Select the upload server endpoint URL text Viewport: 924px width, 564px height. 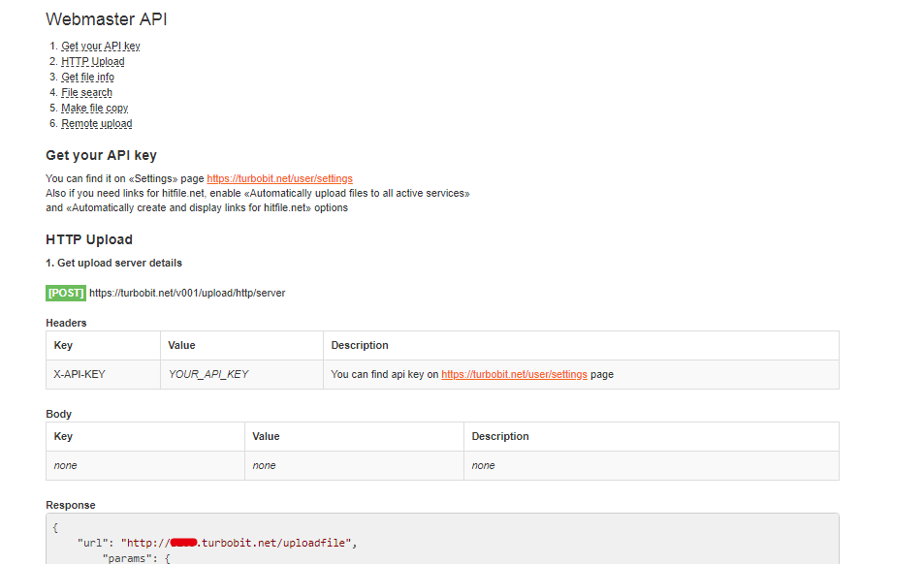187,294
